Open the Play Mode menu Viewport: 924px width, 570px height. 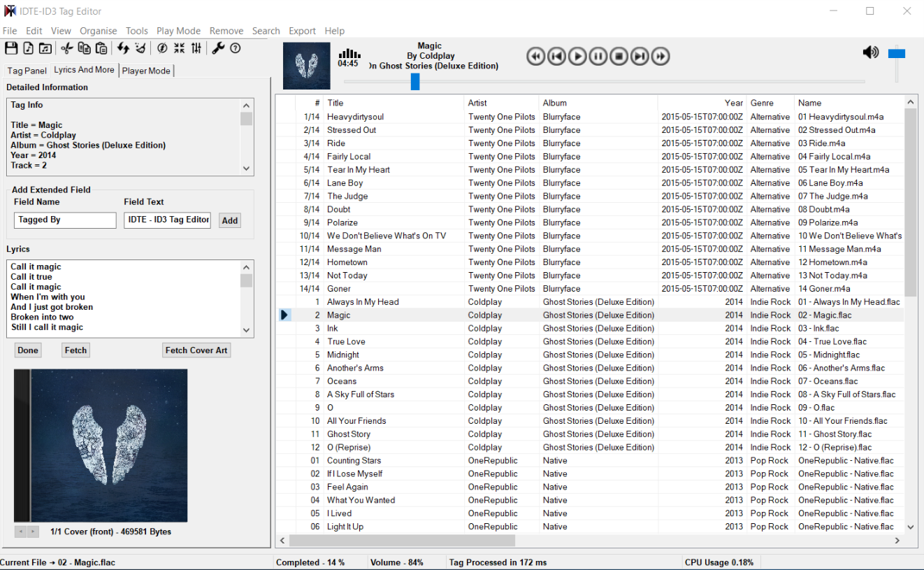[178, 31]
